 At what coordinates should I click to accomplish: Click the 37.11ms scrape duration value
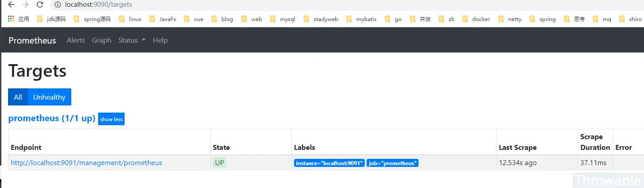click(593, 162)
